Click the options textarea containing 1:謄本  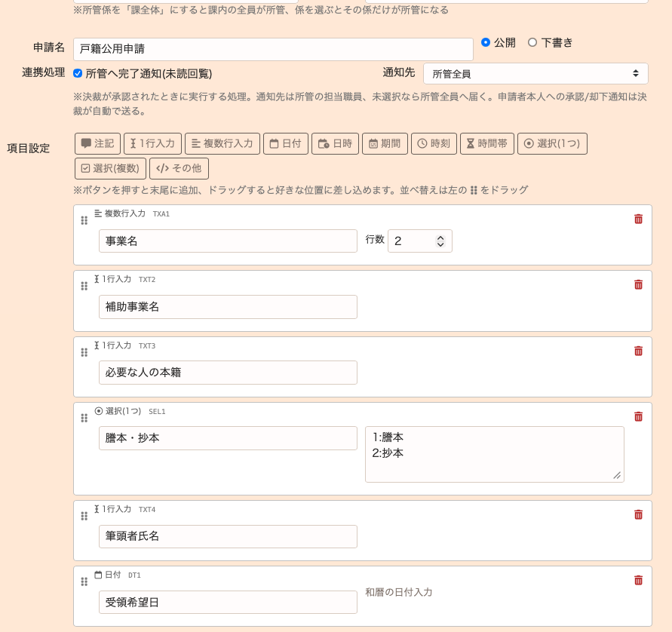tap(495, 454)
